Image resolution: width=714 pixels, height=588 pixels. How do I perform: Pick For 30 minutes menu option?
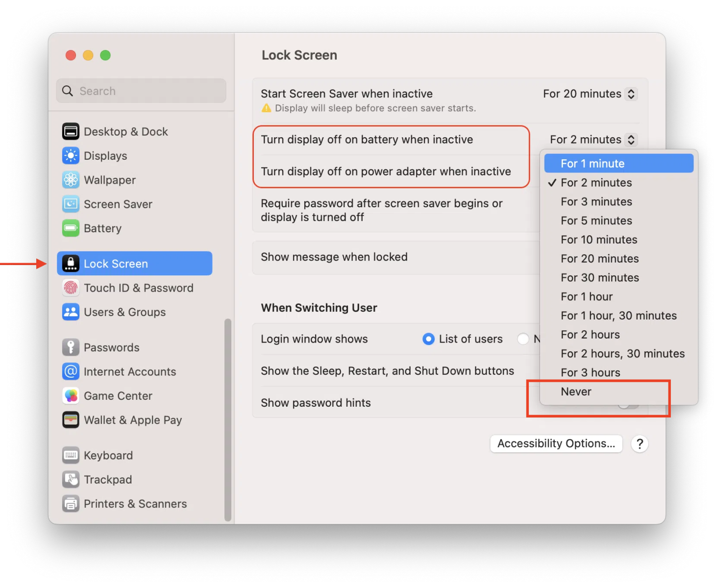[618, 277]
